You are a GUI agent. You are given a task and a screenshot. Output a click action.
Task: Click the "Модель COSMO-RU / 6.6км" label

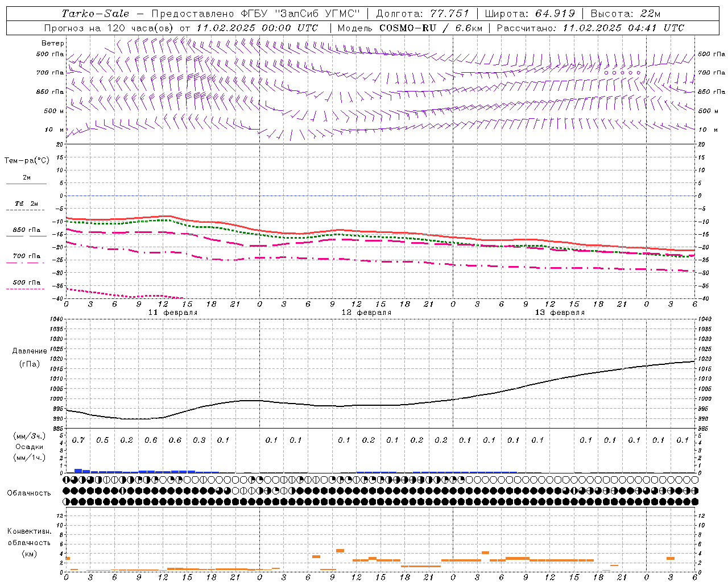[409, 28]
